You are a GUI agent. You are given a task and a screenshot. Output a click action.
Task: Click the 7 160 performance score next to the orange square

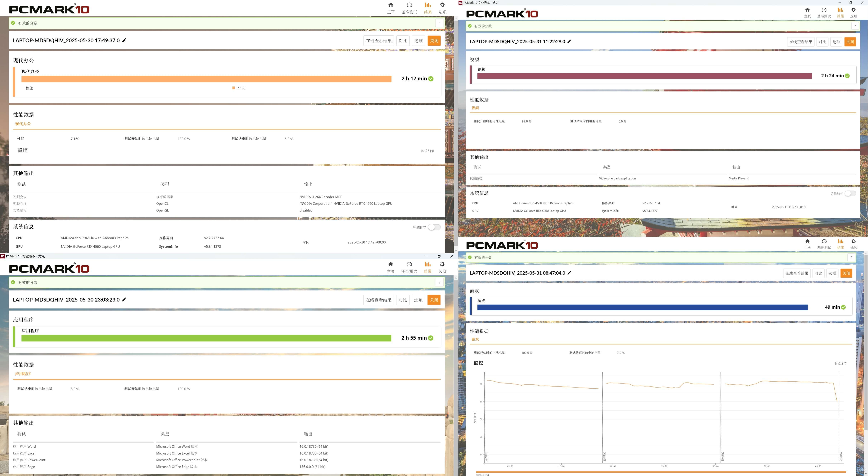241,88
